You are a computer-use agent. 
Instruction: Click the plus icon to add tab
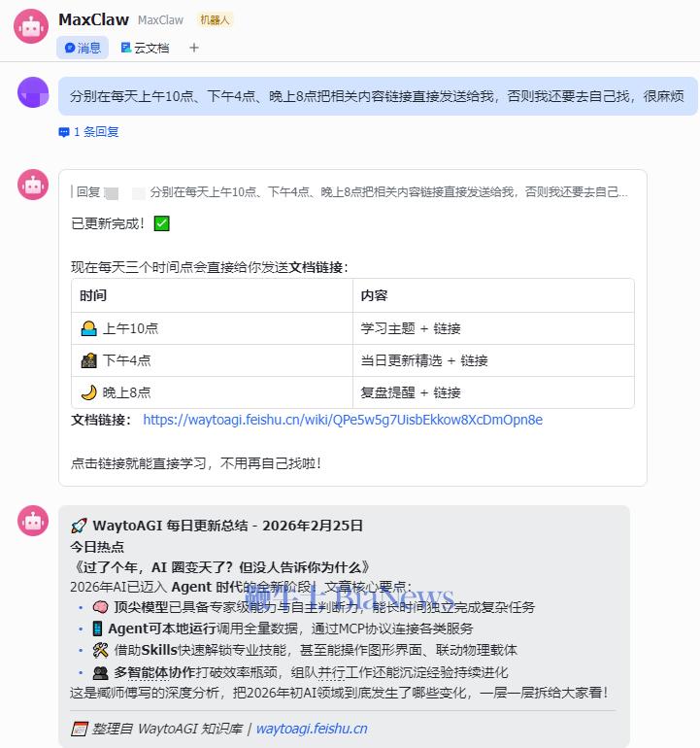pyautogui.click(x=194, y=48)
